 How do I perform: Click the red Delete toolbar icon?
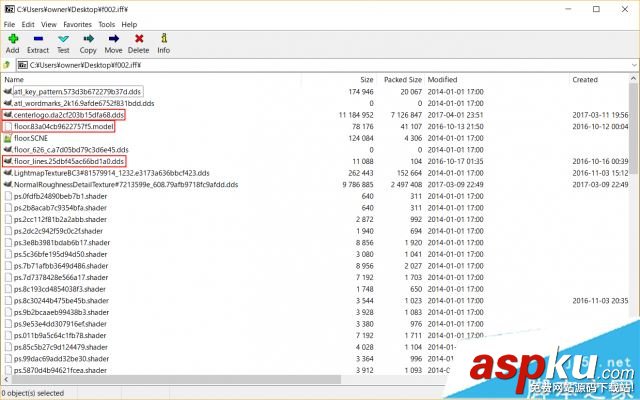point(139,39)
